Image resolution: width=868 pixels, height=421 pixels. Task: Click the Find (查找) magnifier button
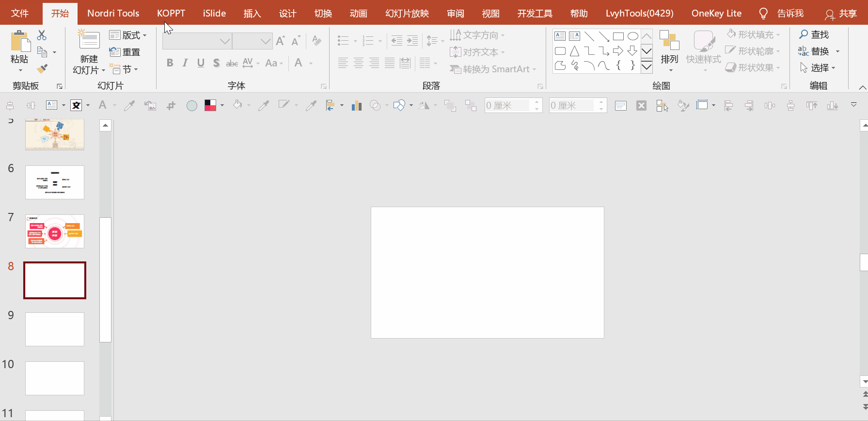(814, 34)
